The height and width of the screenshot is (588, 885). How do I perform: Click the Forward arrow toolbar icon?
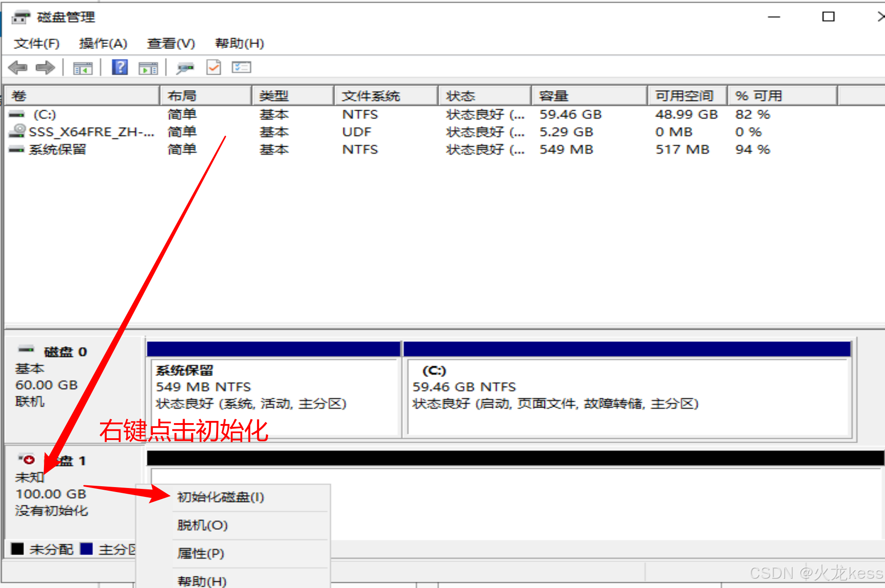pos(45,68)
